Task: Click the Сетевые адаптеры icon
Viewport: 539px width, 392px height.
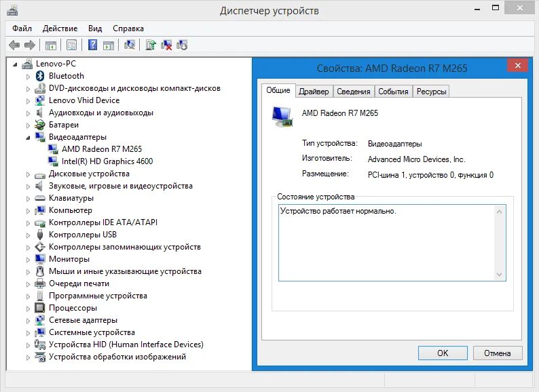Action: pos(40,320)
